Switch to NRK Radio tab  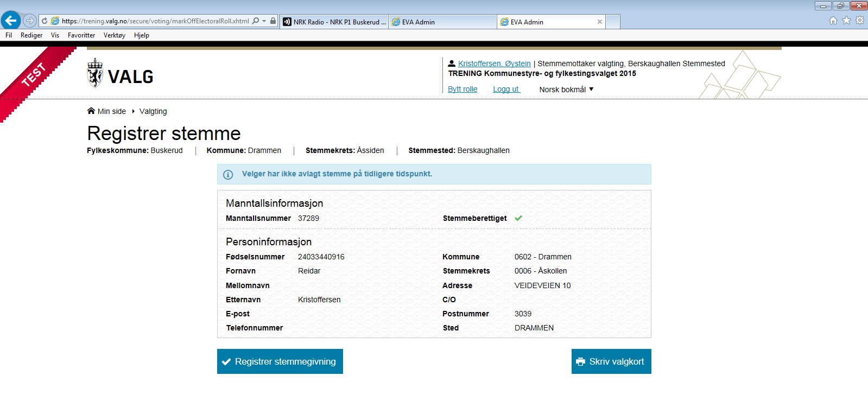(x=334, y=22)
